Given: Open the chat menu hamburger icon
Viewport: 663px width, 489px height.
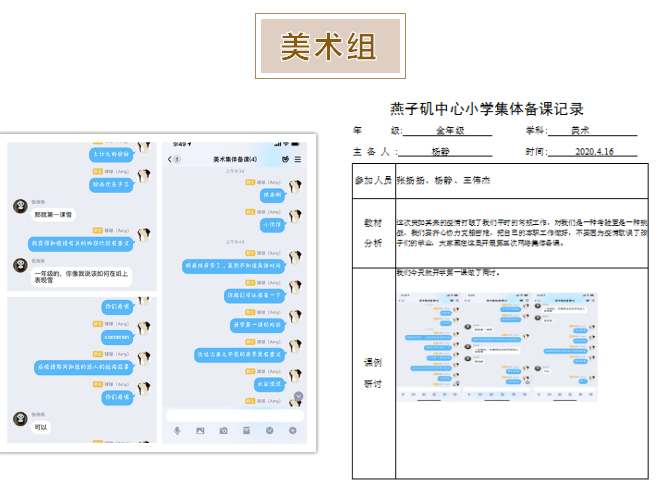Looking at the screenshot, I should point(298,160).
